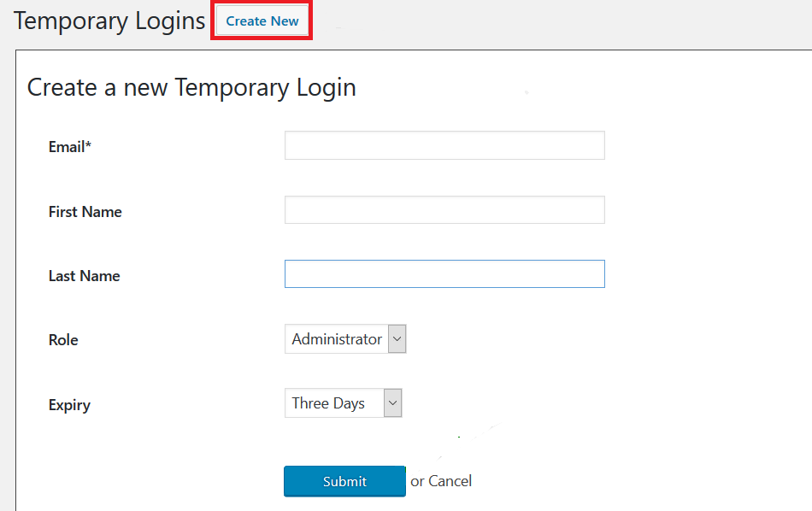This screenshot has height=511, width=812.
Task: Focus the Email input field
Action: (444, 145)
